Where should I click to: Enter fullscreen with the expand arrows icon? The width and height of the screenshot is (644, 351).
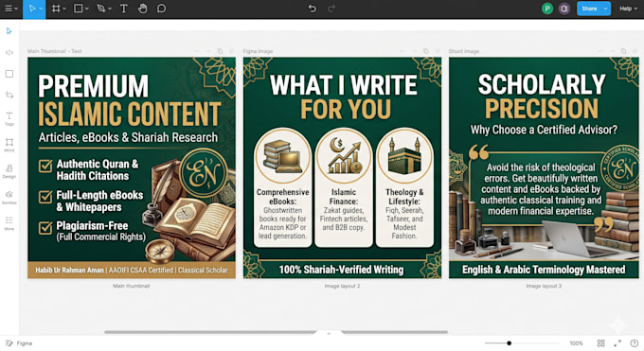[x=617, y=343]
